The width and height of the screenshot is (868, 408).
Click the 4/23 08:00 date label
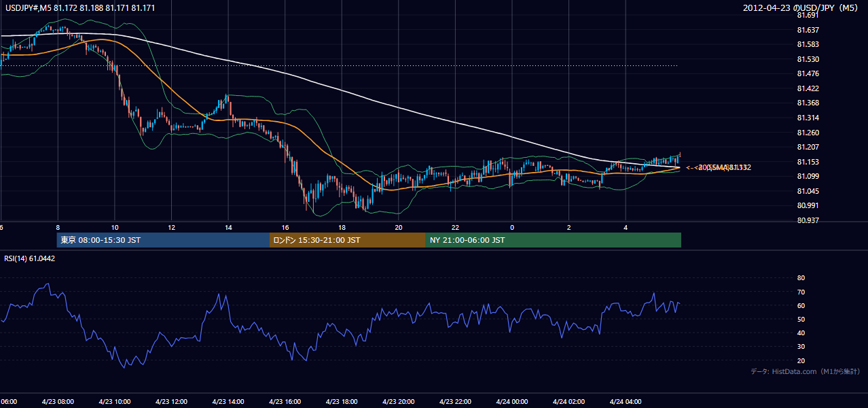click(58, 401)
